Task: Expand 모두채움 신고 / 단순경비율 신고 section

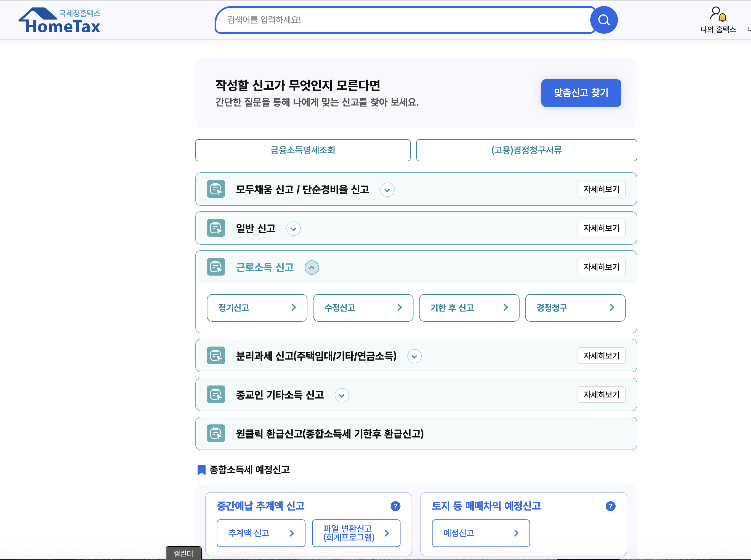Action: [387, 190]
